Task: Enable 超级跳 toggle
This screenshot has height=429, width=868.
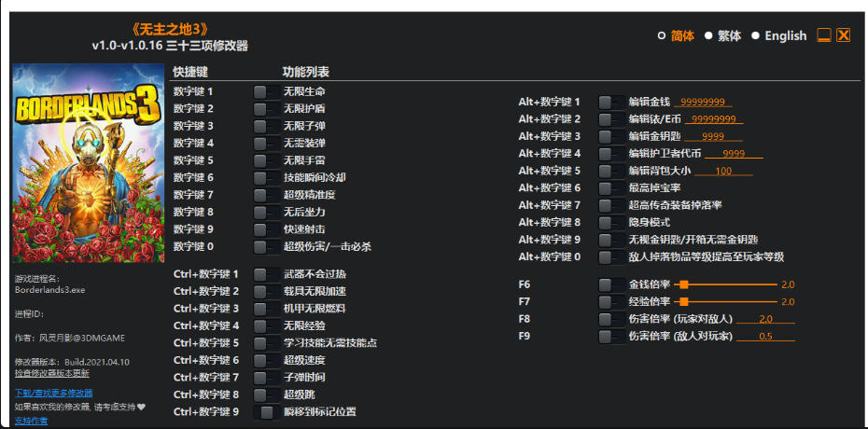Action: pyautogui.click(x=266, y=394)
